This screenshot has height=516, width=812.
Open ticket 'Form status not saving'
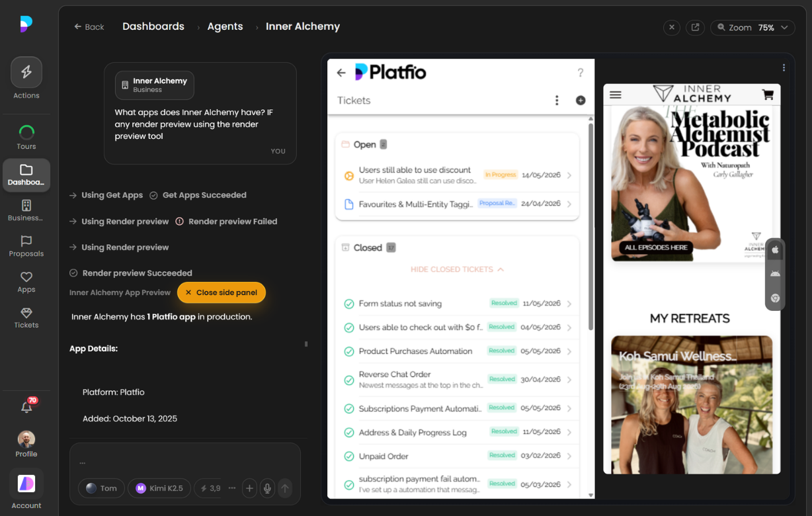tap(457, 304)
